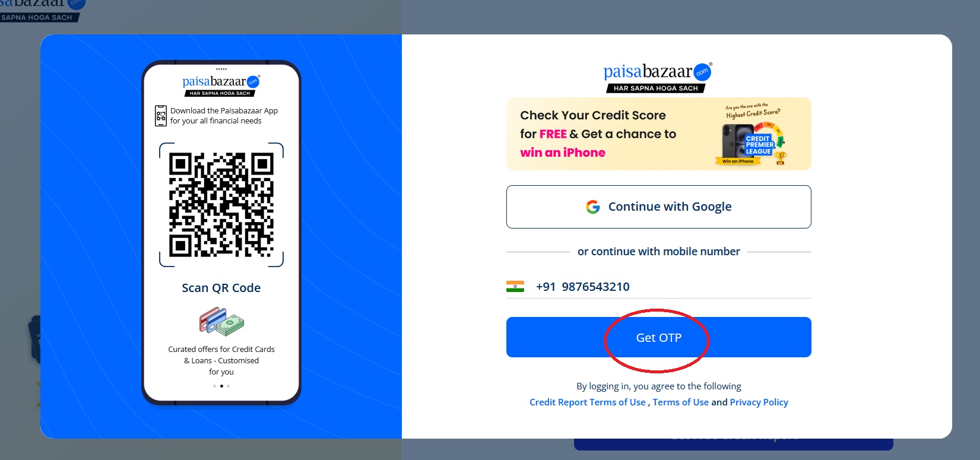Viewport: 980px width, 460px height.
Task: Click the +91 country code
Action: [x=545, y=287]
